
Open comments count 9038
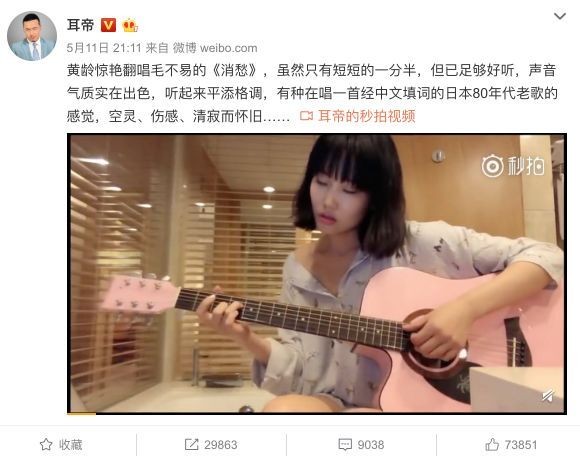coord(371,445)
